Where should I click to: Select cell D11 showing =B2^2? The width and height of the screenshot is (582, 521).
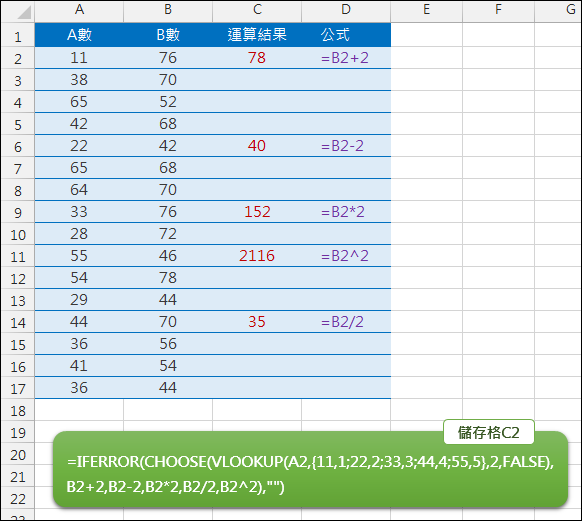pyautogui.click(x=346, y=255)
